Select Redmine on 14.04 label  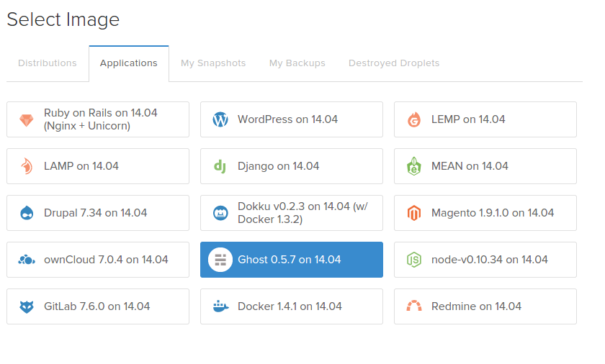coord(476,306)
